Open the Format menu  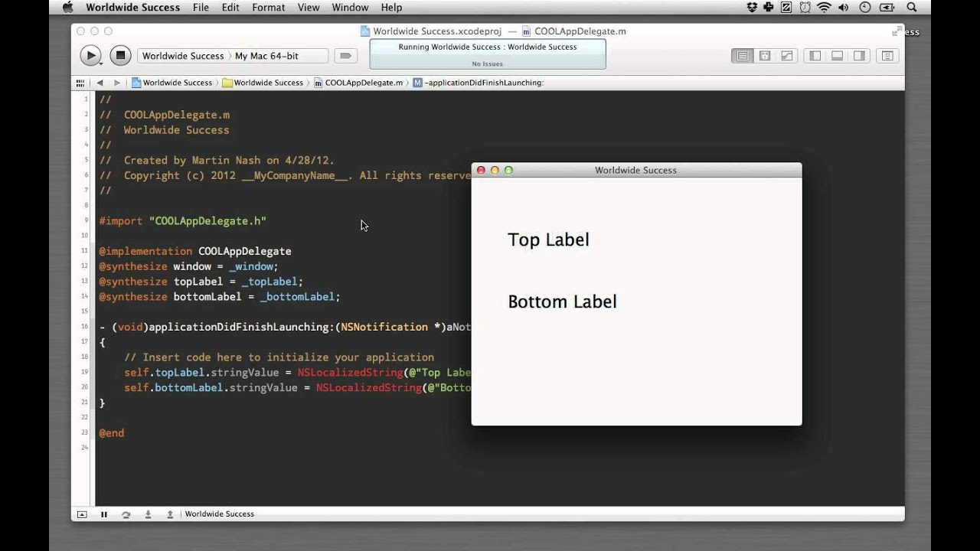268,7
